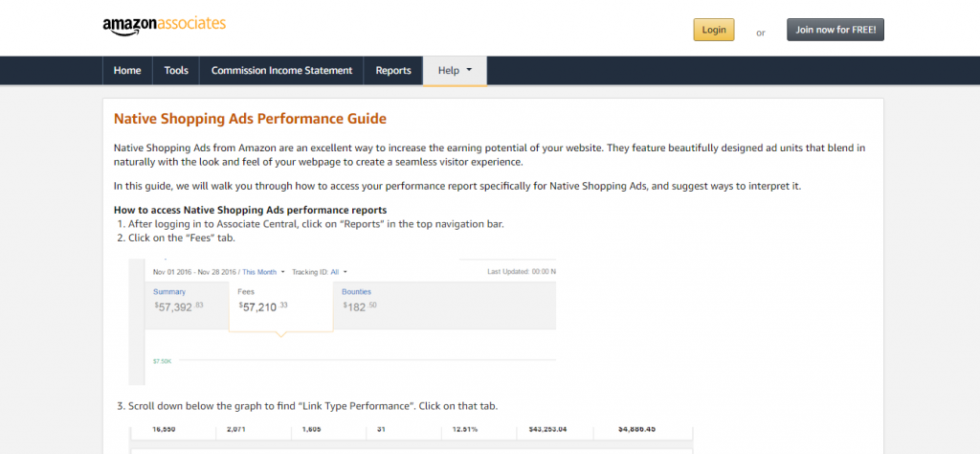Click the $7.50K graph axis label
Image resolution: width=980 pixels, height=454 pixels.
[163, 361]
